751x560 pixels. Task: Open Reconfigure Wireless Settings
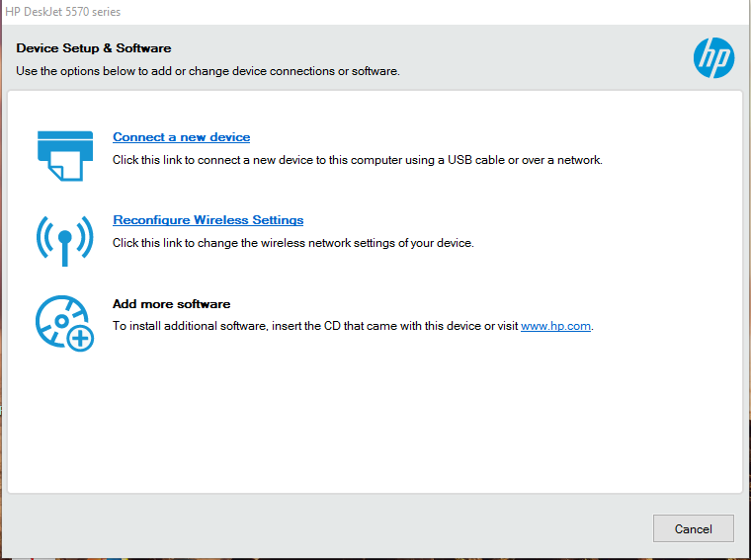[x=208, y=220]
